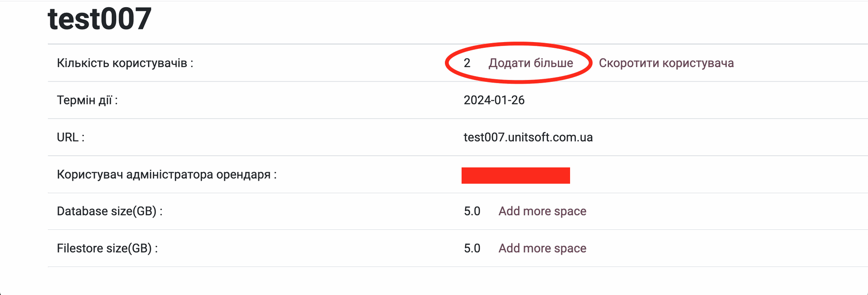868x295 pixels.
Task: Add more space for Database size
Action: coord(542,211)
